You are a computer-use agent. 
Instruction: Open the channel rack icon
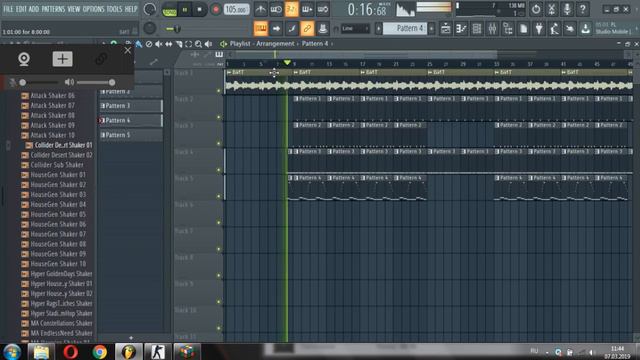click(477, 29)
